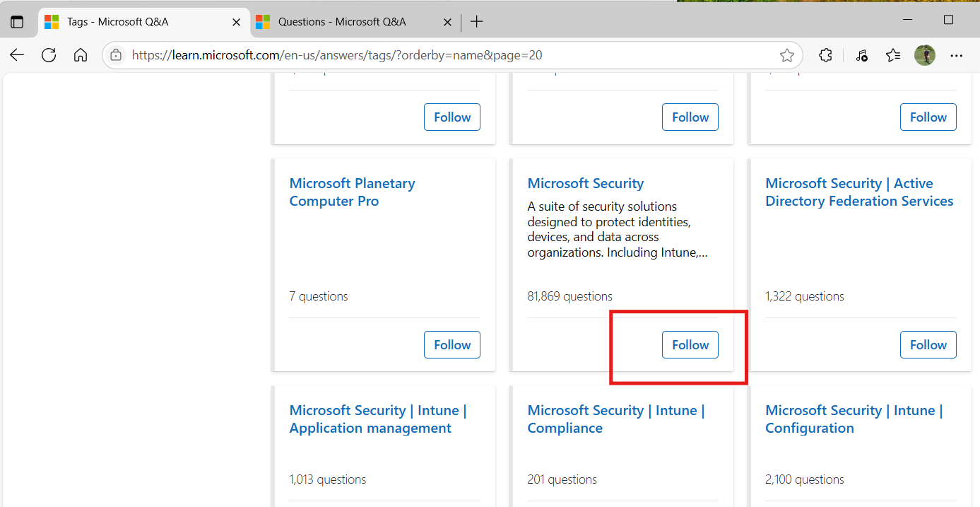The height and width of the screenshot is (507, 980).
Task: Open a new tab with plus icon
Action: click(x=477, y=22)
